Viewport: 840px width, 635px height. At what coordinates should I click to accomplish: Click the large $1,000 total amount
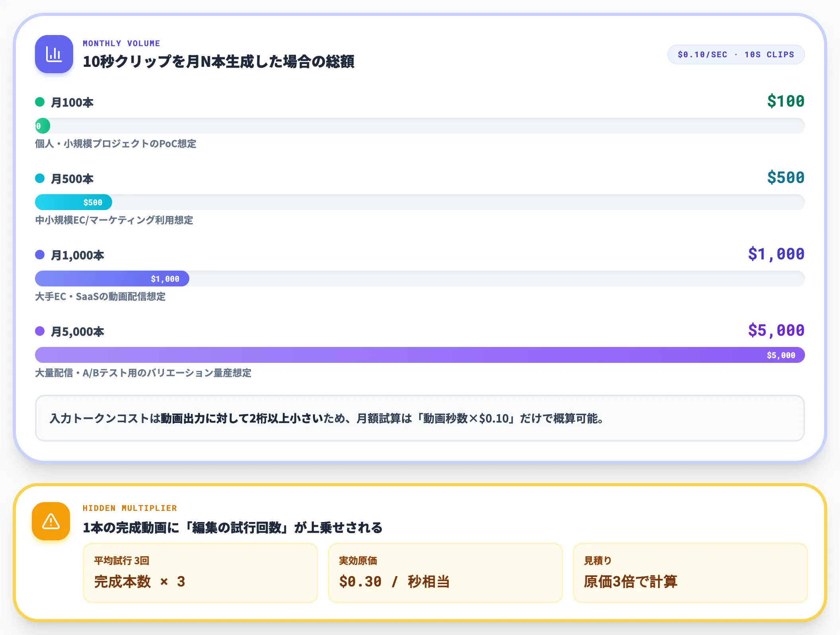pos(776,254)
